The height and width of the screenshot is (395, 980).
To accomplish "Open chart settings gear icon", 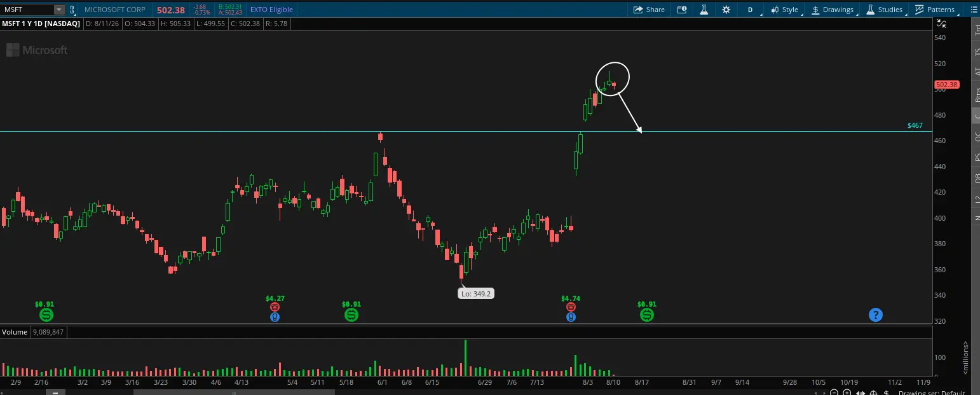I will click(x=726, y=10).
